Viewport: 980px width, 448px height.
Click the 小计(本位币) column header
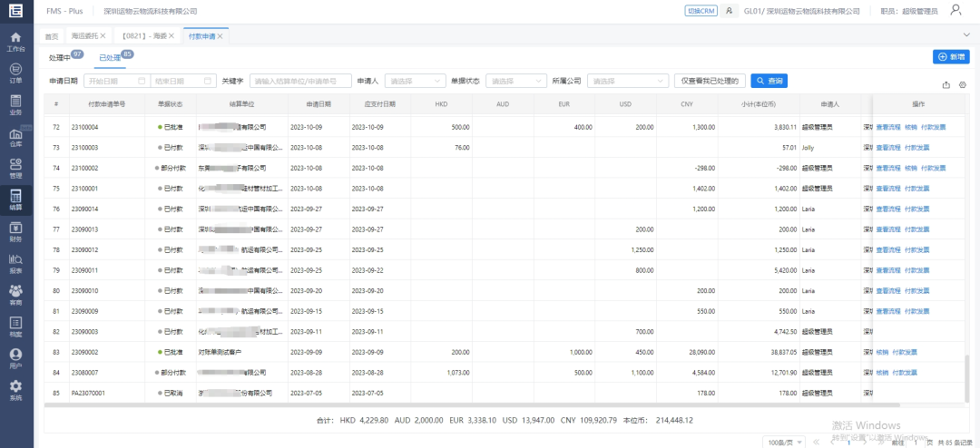tap(759, 104)
